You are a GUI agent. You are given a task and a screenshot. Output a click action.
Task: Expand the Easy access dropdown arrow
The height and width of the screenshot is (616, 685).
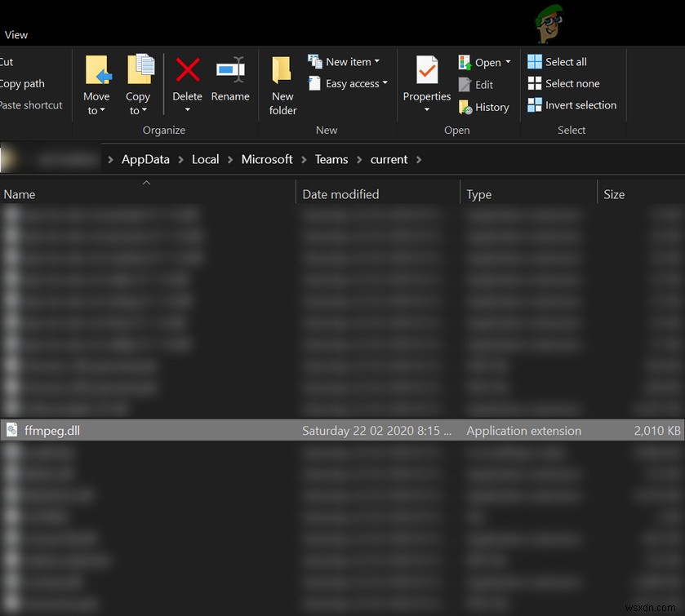(385, 82)
